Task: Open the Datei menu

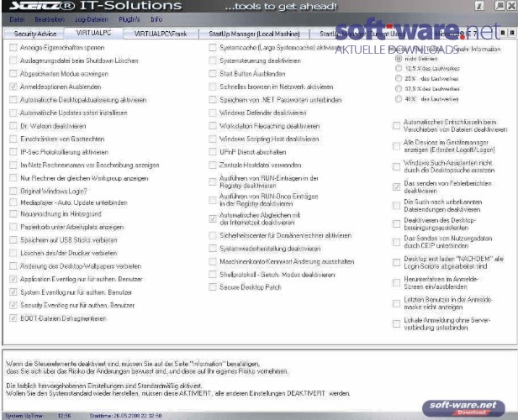Action: pos(17,19)
